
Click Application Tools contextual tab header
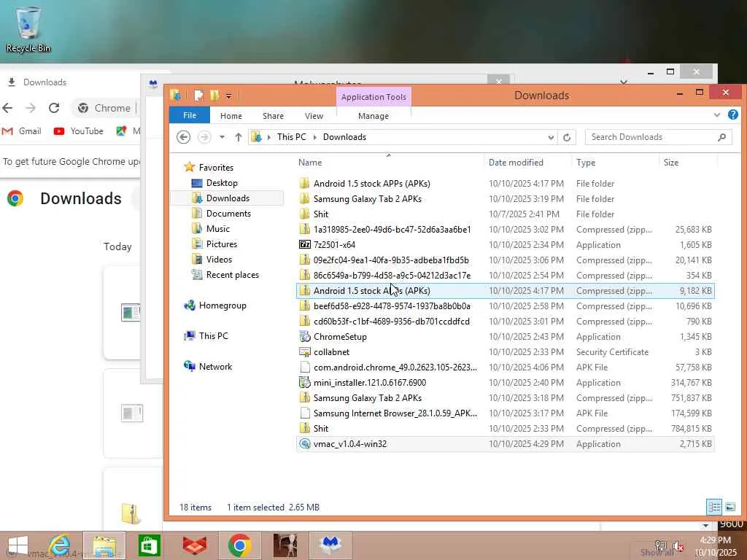pyautogui.click(x=373, y=97)
